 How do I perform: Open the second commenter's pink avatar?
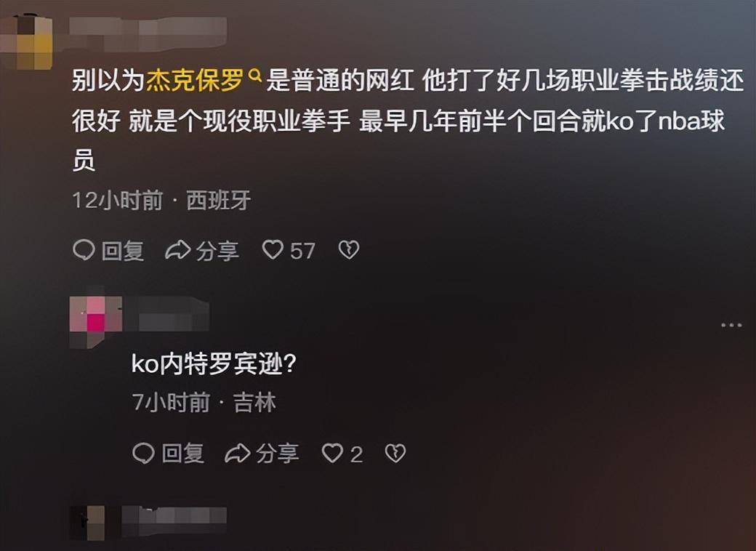pyautogui.click(x=95, y=321)
